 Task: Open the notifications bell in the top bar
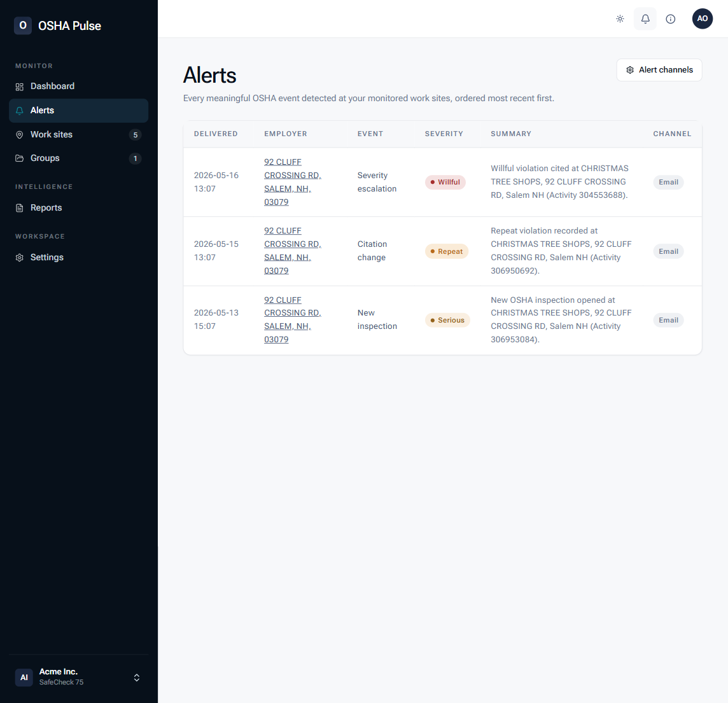645,19
